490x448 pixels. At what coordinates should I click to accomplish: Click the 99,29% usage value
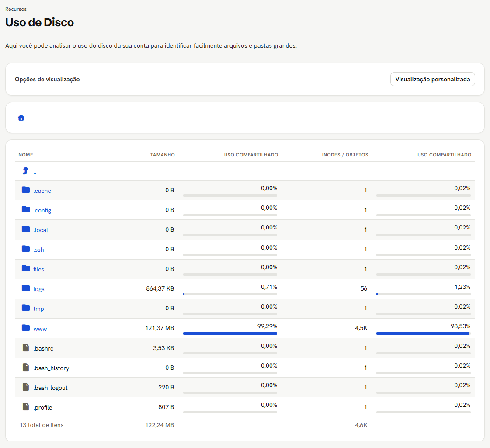click(267, 326)
